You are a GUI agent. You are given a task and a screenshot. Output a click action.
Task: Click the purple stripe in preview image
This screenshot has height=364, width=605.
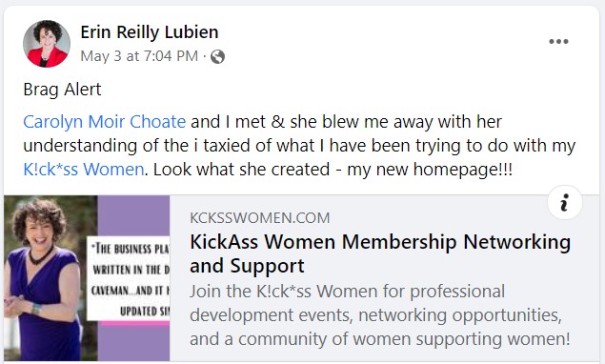[x=133, y=215]
